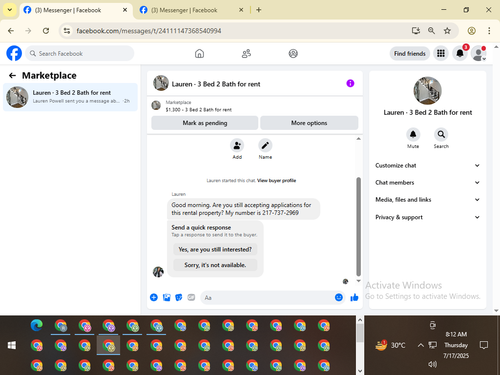Click Chrome zoom magnifier icon
The image size is (500, 375).
431,31
